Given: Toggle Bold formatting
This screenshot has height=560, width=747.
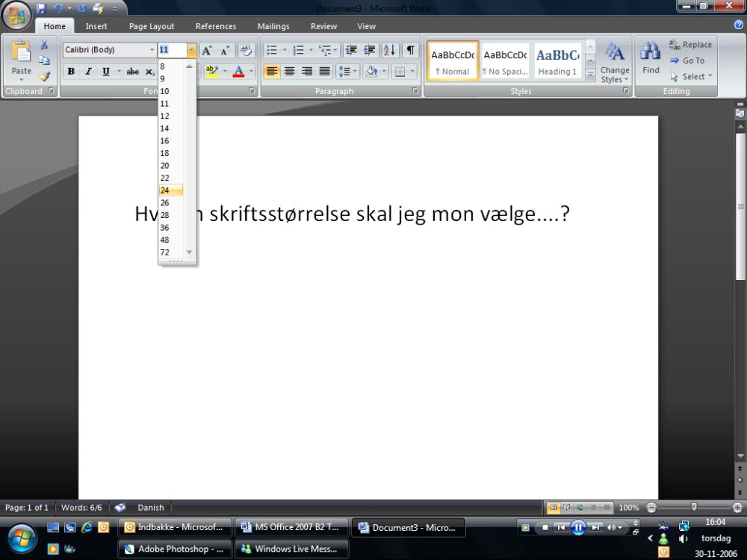Looking at the screenshot, I should point(71,72).
